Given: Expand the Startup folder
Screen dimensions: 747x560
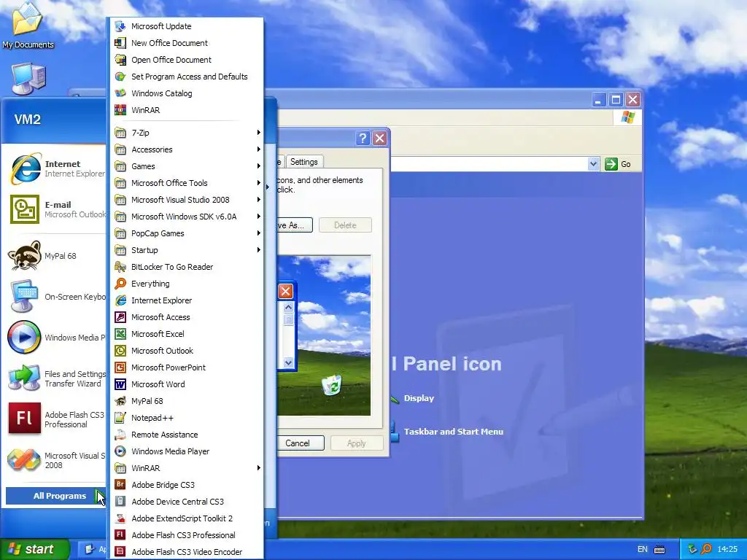Looking at the screenshot, I should pos(187,250).
